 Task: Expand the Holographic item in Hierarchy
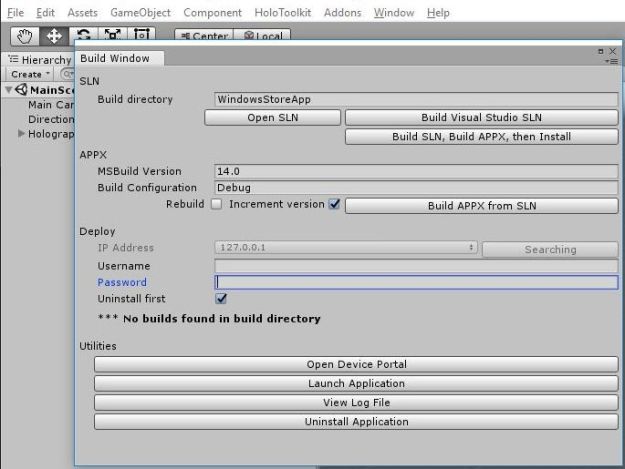[21, 134]
